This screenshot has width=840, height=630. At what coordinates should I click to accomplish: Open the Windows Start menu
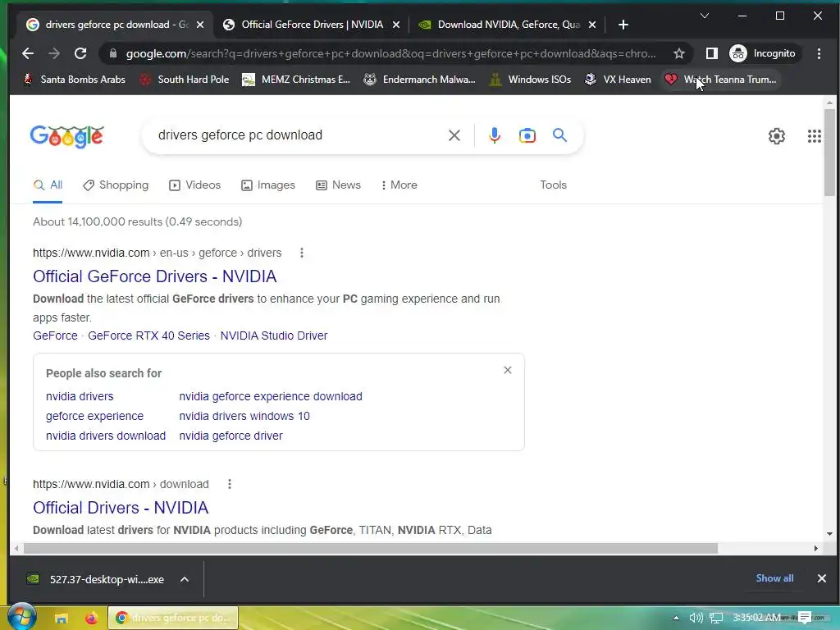pyautogui.click(x=21, y=617)
